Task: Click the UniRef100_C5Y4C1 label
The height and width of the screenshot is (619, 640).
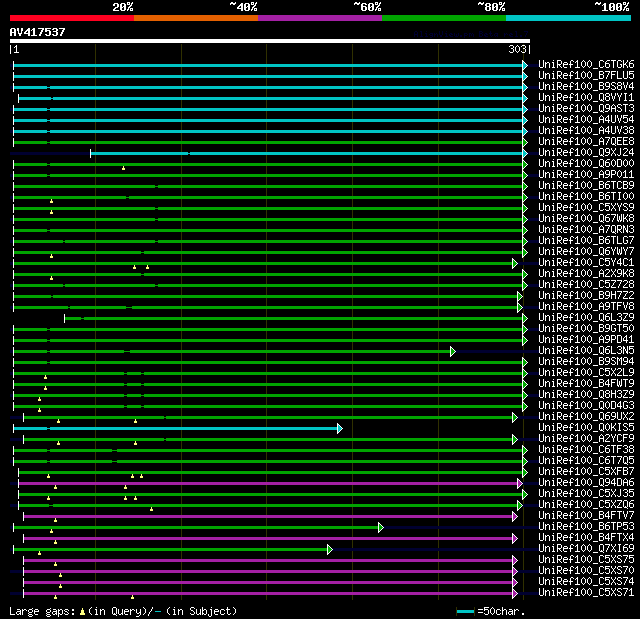Action: 586,263
